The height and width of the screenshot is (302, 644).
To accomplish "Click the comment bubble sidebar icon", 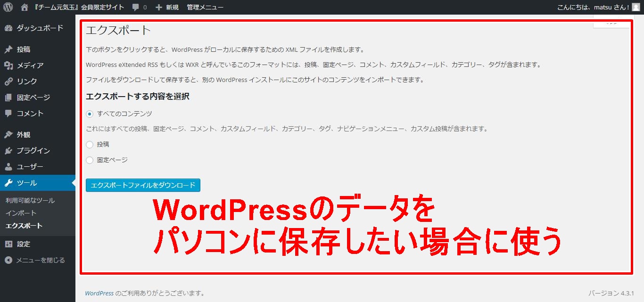I will pyautogui.click(x=8, y=114).
